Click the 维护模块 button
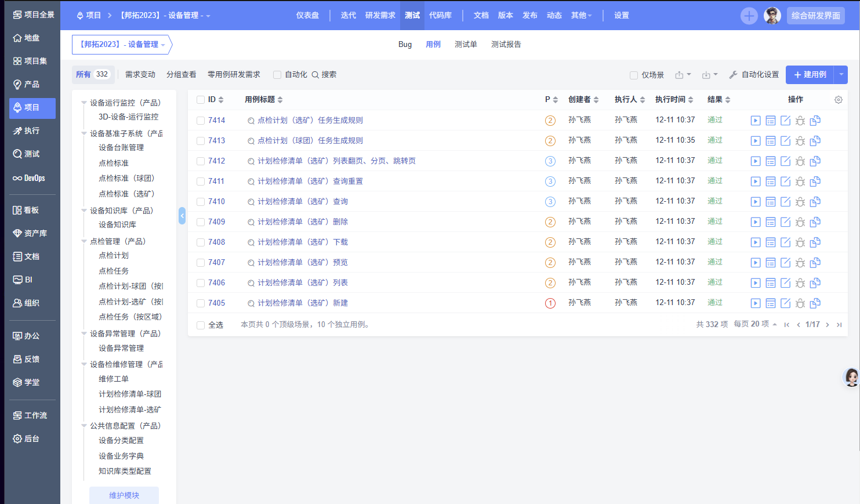Viewport: 860px width, 504px height. pyautogui.click(x=124, y=495)
